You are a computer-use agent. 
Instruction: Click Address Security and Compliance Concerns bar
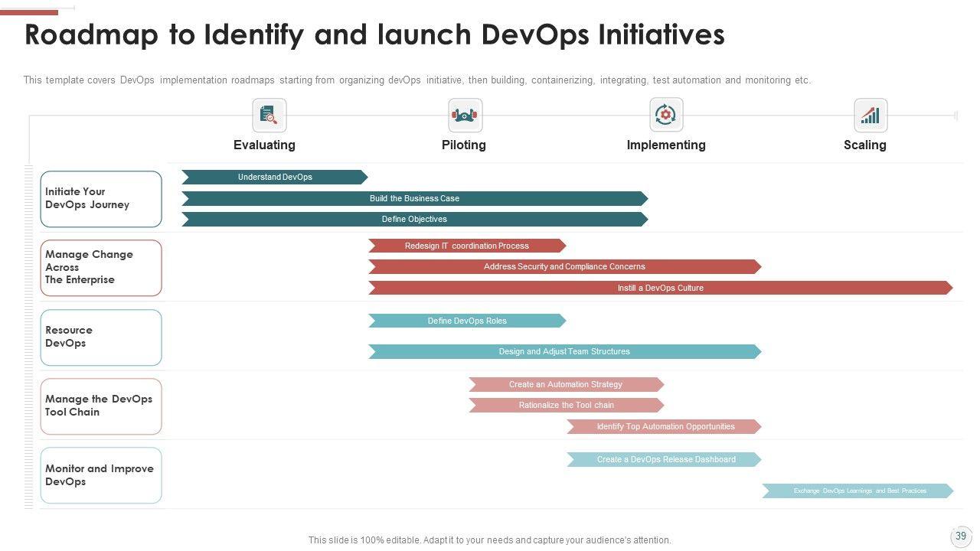click(x=564, y=267)
